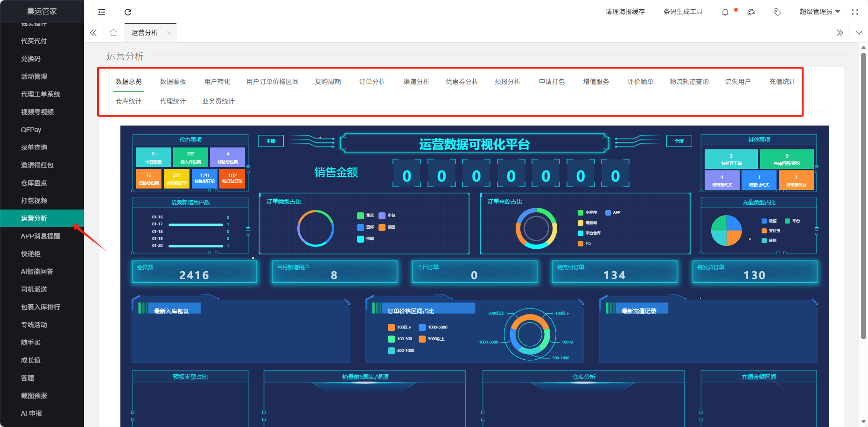This screenshot has height=427, width=868.
Task: Click the 267 待入库包裹 tile
Action: pyautogui.click(x=190, y=157)
